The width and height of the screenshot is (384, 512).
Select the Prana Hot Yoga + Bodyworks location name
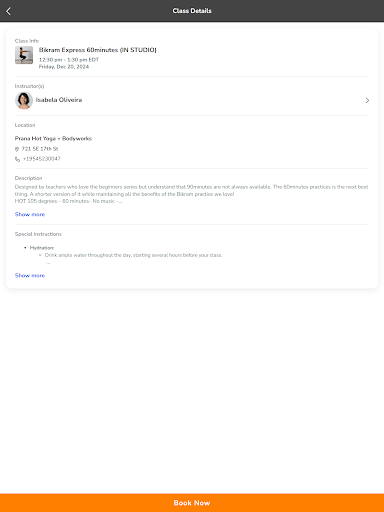[53, 138]
